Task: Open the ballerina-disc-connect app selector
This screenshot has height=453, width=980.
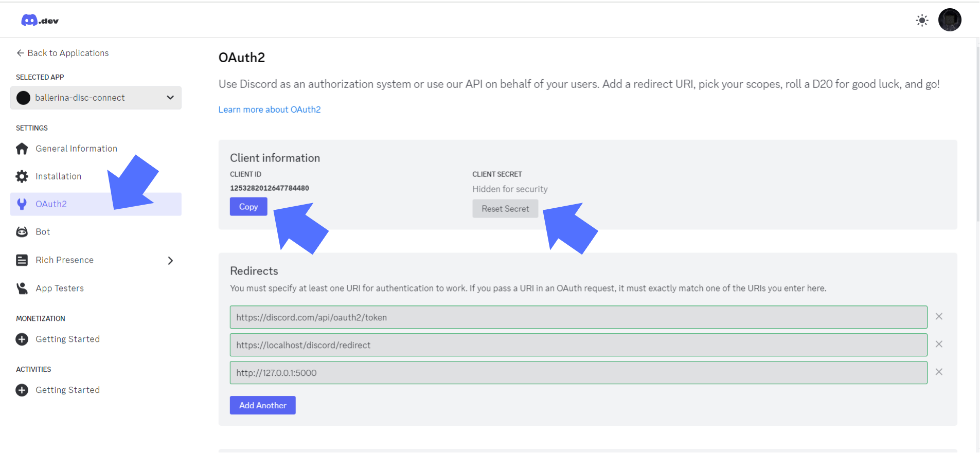Action: 96,98
